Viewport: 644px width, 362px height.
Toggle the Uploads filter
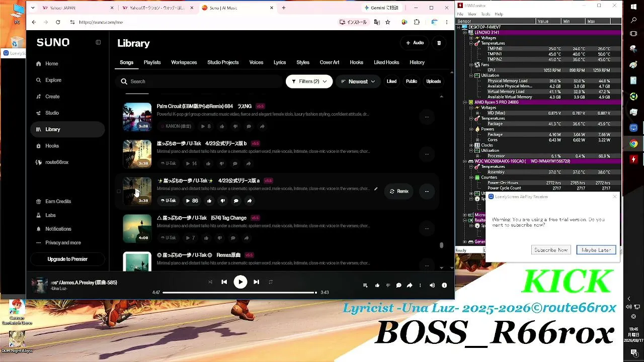[x=434, y=81]
